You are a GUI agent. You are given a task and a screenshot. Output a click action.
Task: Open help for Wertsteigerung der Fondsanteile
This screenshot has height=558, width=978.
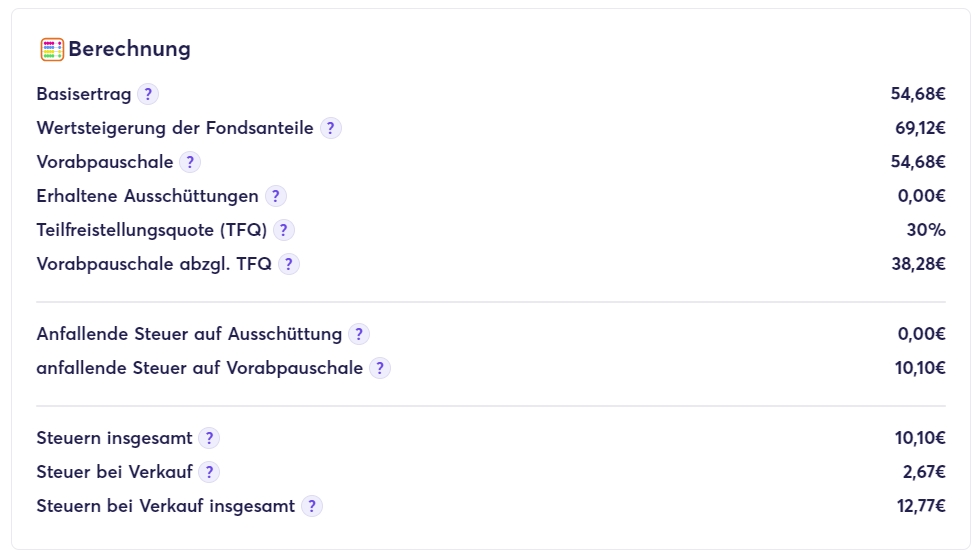(331, 128)
